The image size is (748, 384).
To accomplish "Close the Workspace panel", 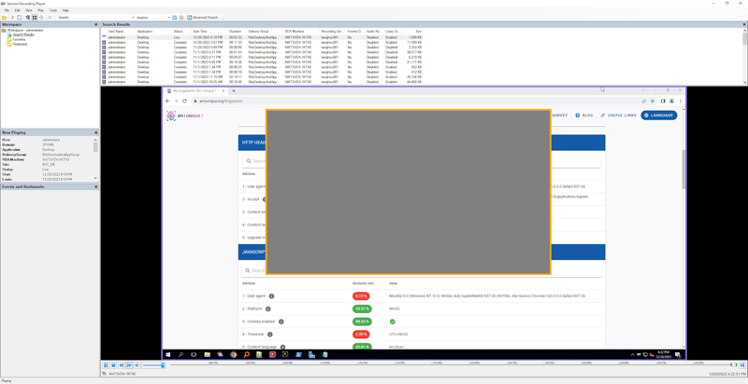I will tap(96, 24).
